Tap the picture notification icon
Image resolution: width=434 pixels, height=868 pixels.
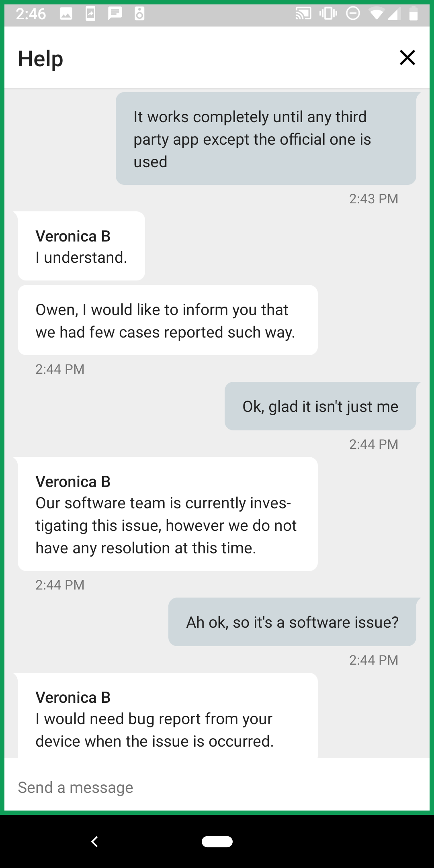coord(66,14)
